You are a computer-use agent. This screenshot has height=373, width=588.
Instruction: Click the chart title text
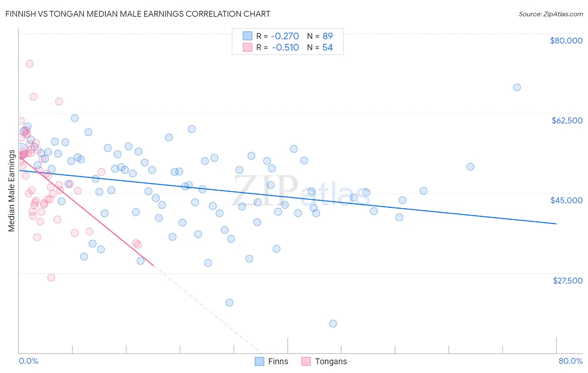click(x=138, y=14)
